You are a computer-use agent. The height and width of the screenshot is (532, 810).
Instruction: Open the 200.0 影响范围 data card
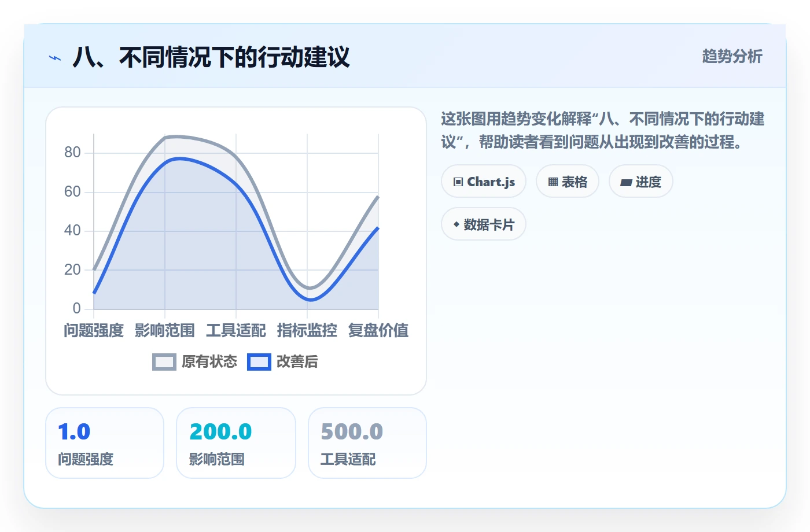pyautogui.click(x=236, y=443)
